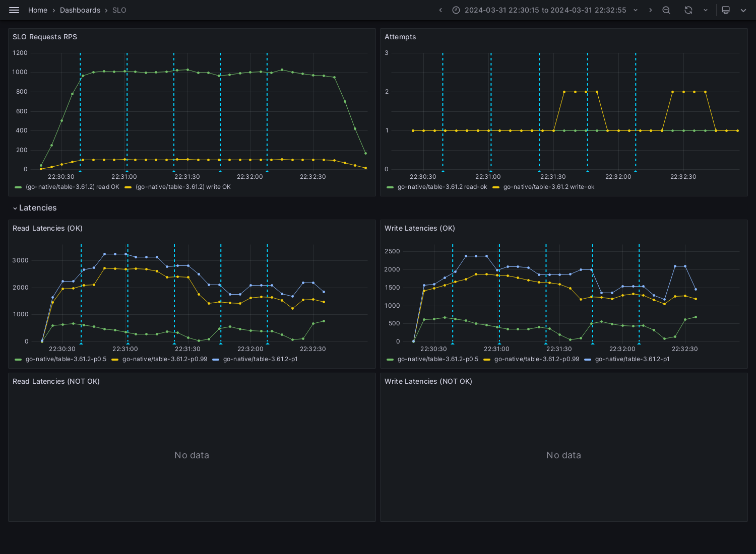
Task: Click the Latencies row title
Action: click(38, 208)
